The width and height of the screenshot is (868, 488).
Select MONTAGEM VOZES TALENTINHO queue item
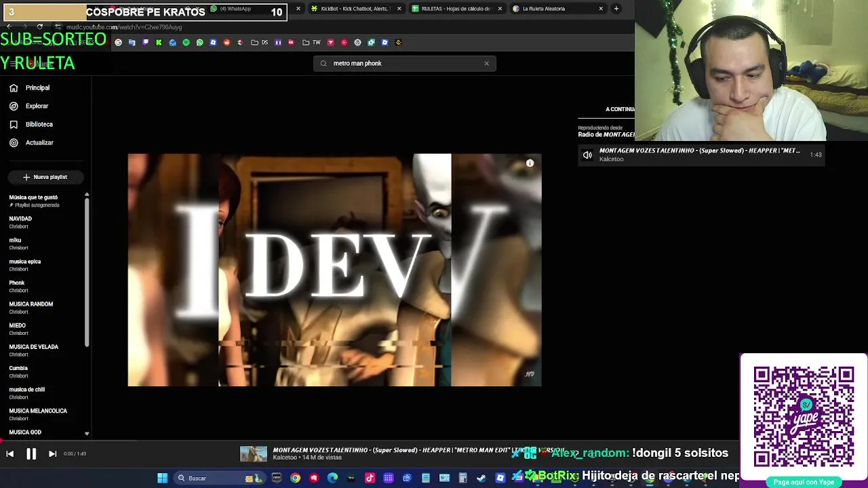tap(701, 155)
